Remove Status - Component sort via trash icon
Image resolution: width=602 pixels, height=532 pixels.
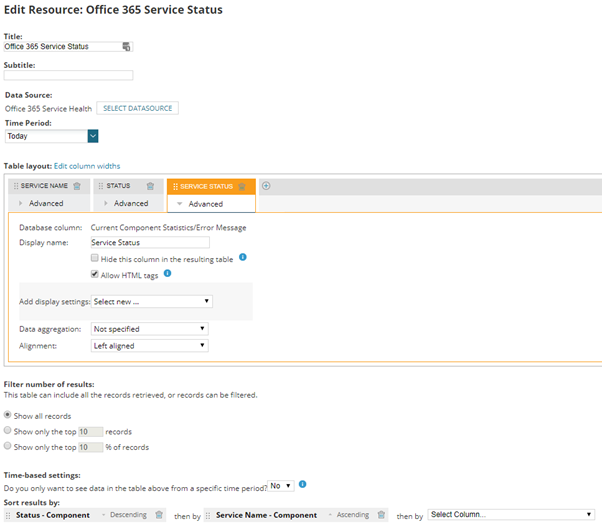[159, 515]
